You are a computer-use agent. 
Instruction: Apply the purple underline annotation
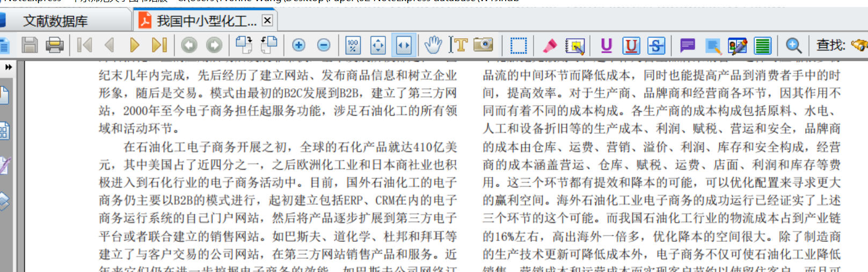[607, 45]
